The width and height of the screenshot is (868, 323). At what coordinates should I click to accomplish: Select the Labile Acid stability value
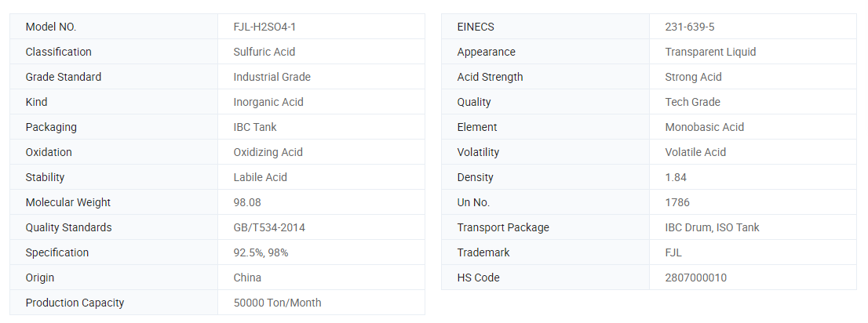[260, 177]
